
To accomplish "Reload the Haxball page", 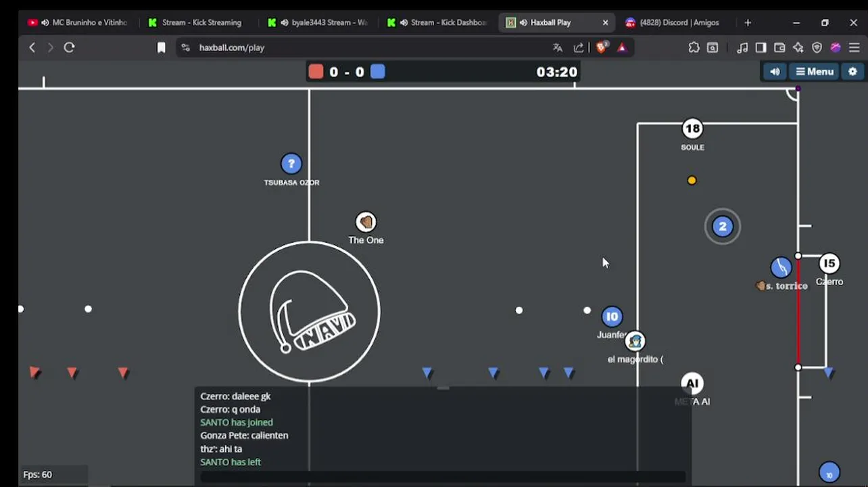I will pyautogui.click(x=69, y=47).
